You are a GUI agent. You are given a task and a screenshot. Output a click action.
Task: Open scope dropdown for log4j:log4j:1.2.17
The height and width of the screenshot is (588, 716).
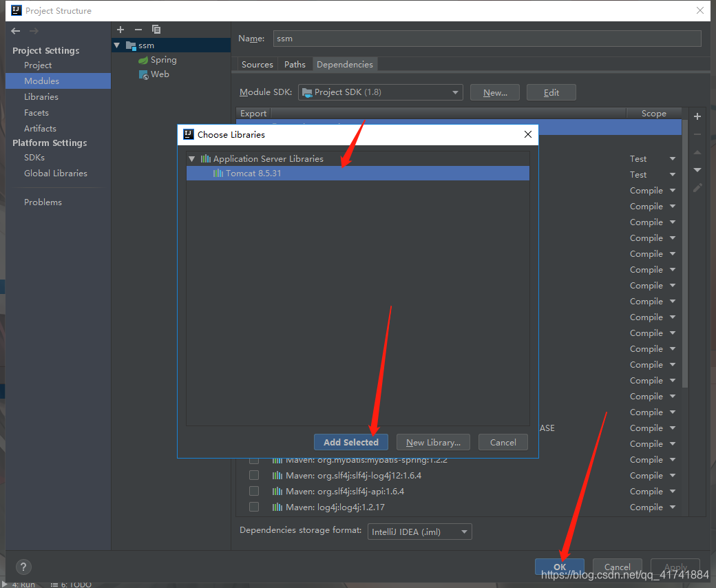tap(673, 507)
